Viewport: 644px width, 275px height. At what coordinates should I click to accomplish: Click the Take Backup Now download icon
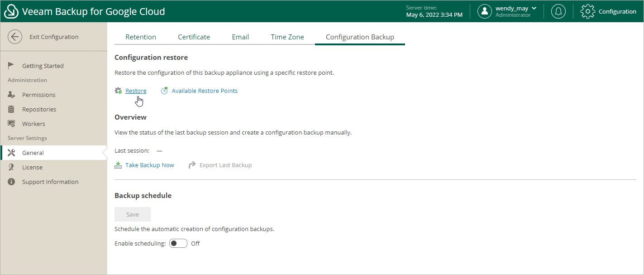(118, 165)
